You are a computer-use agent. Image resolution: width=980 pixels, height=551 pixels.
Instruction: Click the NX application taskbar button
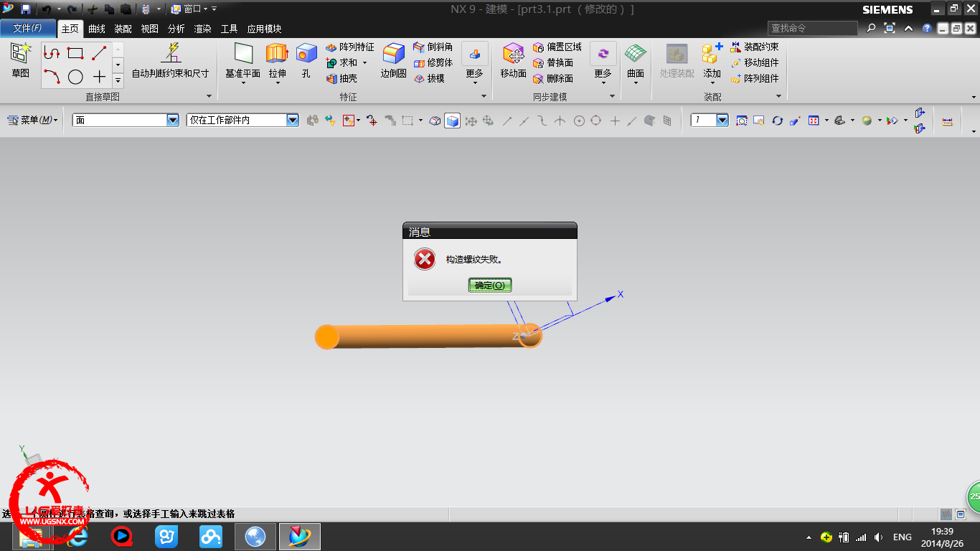coord(300,537)
